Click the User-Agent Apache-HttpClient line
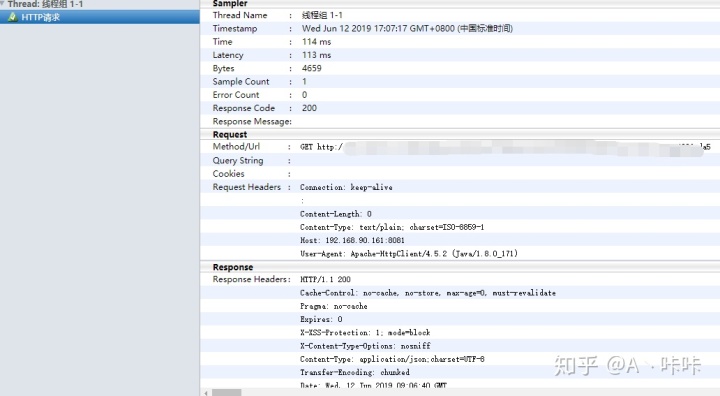This screenshot has height=396, width=720. pos(409,254)
